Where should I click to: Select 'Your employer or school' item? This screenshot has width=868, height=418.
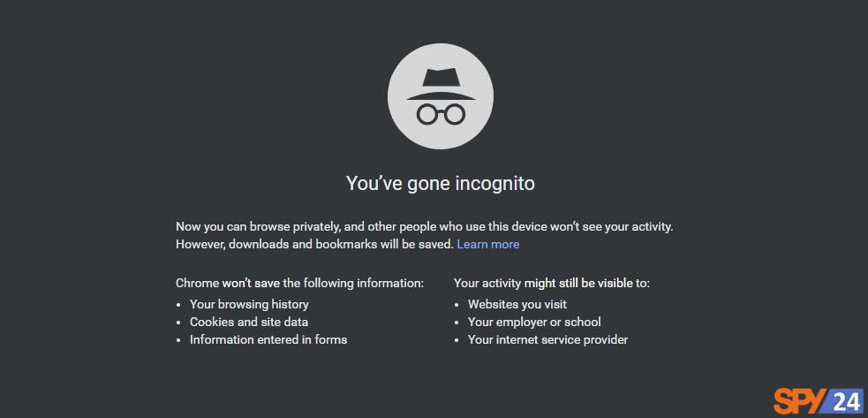point(534,322)
